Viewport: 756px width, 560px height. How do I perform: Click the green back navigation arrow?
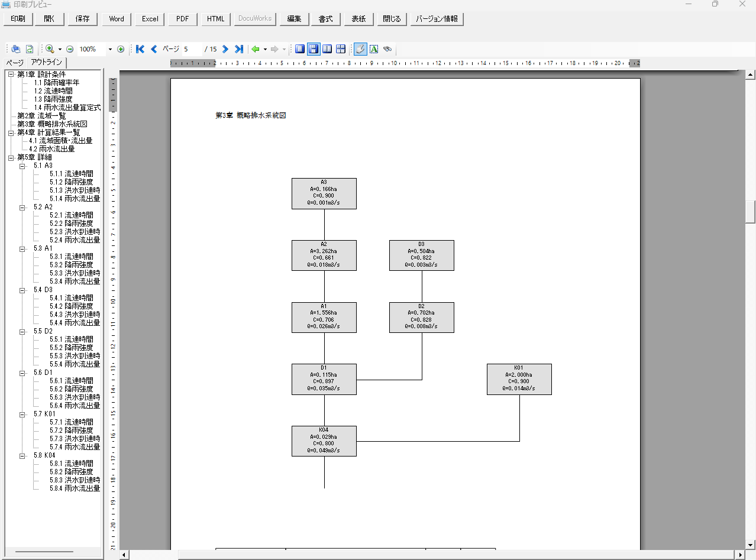tap(256, 49)
